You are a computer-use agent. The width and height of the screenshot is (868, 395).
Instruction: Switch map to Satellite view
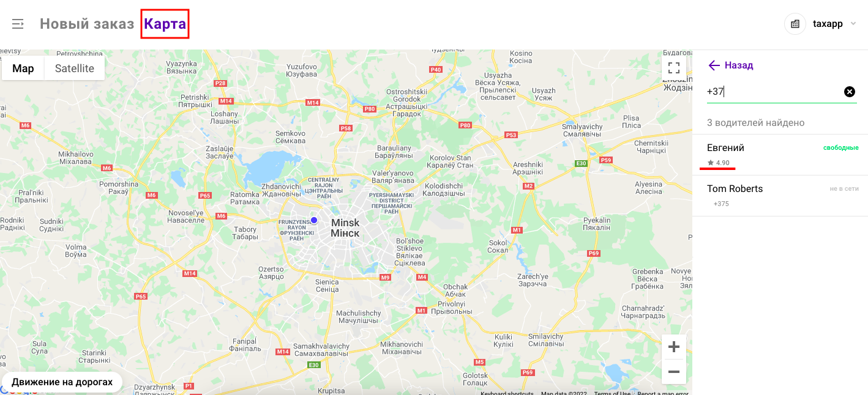75,68
